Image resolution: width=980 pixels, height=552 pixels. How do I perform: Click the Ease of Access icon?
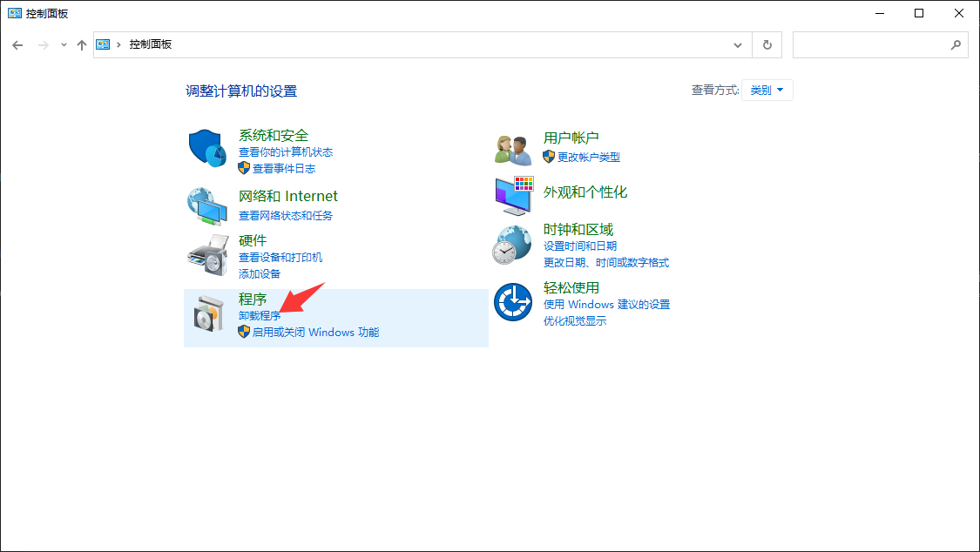coord(513,303)
